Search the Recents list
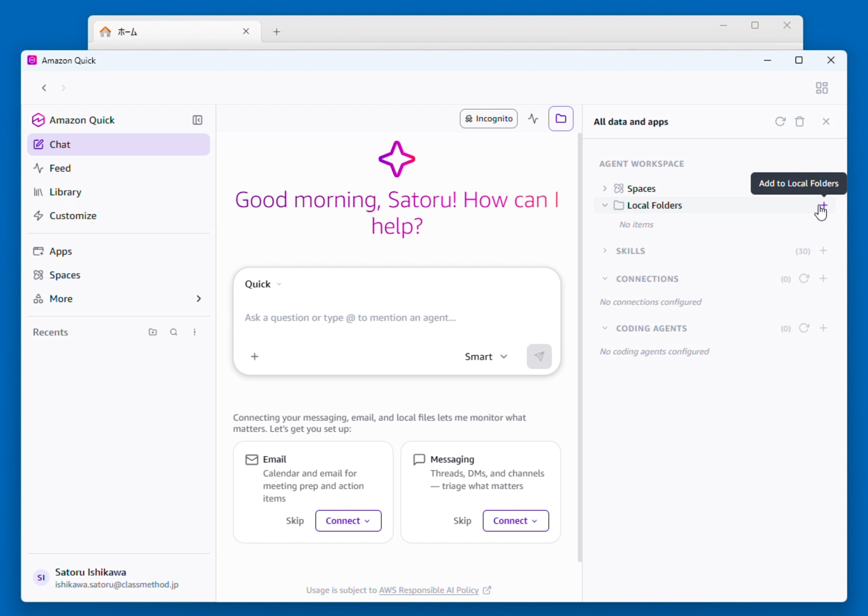The image size is (868, 616). coord(174,332)
